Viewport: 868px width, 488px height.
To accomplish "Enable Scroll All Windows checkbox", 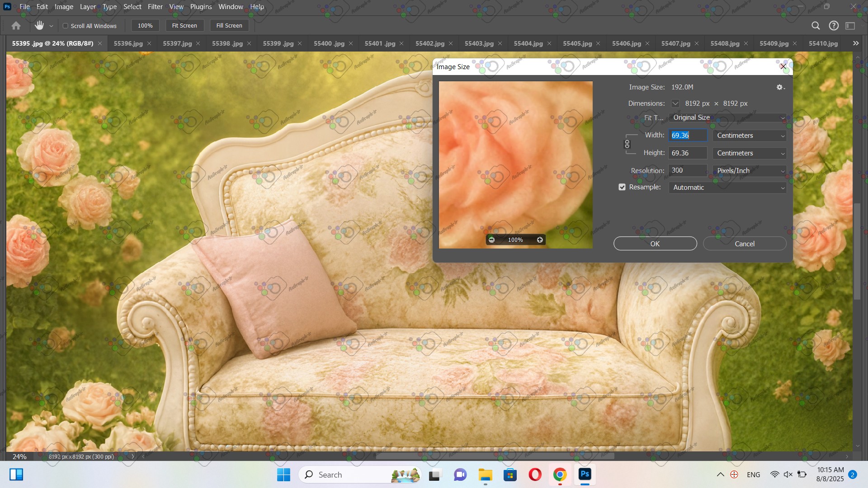I will [x=66, y=26].
